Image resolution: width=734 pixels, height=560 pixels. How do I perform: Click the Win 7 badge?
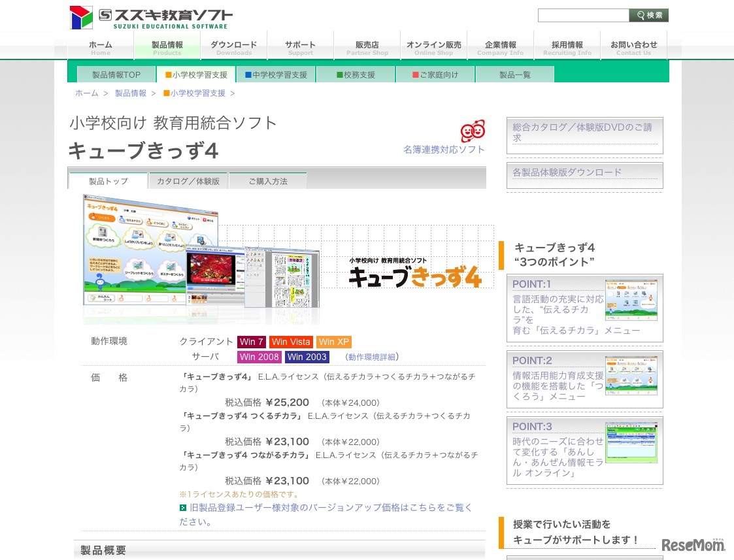tap(252, 342)
